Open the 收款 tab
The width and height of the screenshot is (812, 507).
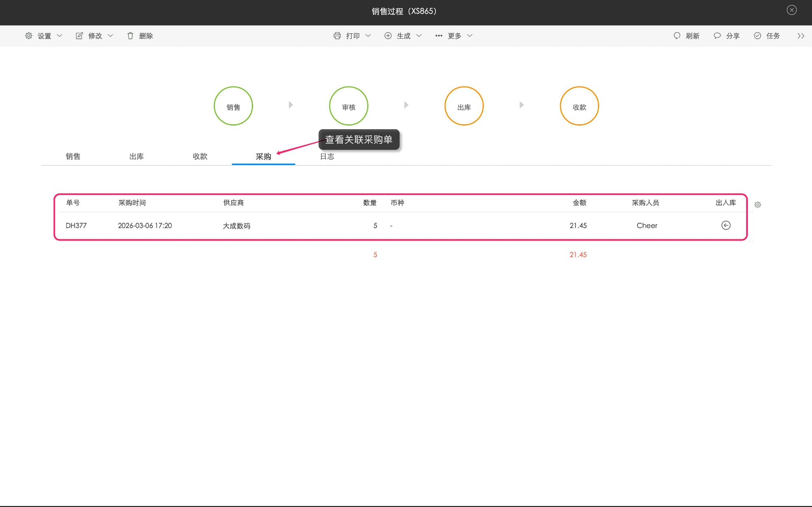click(x=200, y=156)
